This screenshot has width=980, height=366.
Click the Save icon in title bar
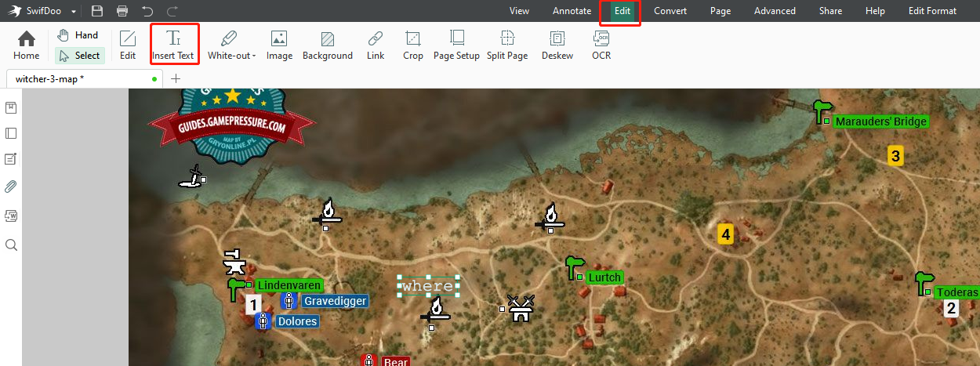(x=97, y=11)
